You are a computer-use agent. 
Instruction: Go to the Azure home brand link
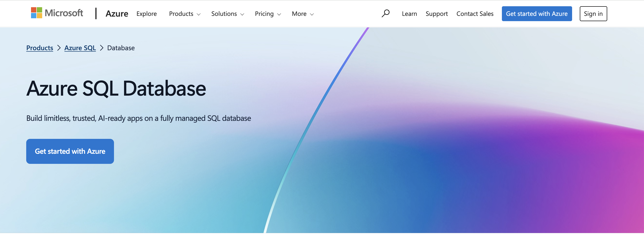tap(117, 14)
